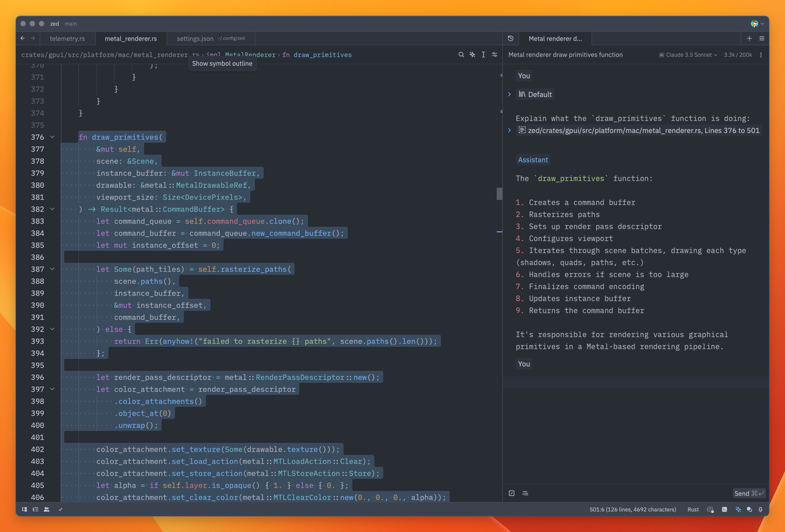Collapse the fold at line 382

point(52,209)
